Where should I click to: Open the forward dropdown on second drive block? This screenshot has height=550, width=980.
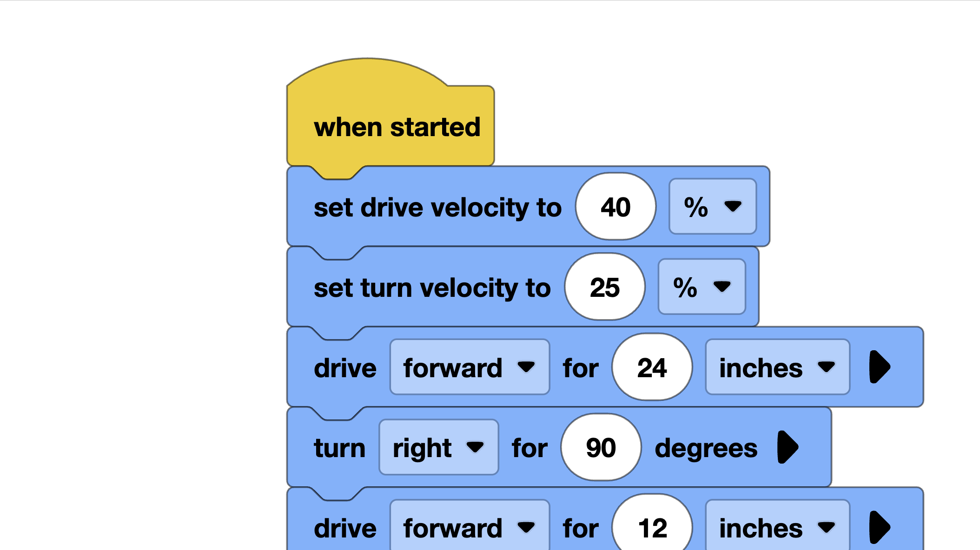(x=469, y=527)
